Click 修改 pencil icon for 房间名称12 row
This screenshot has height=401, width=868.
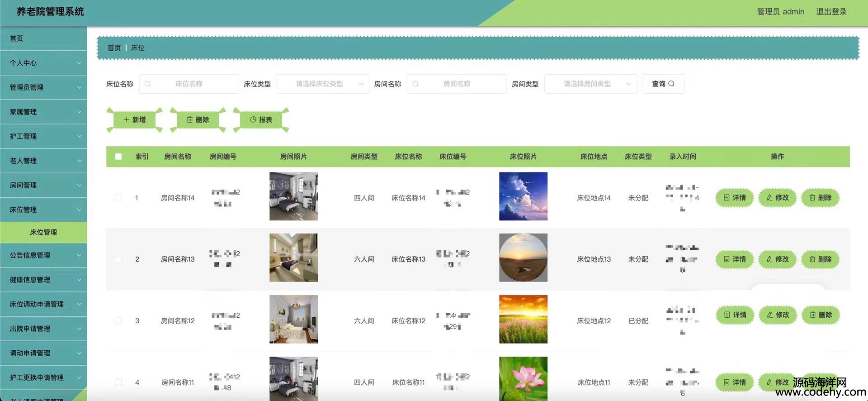[769, 315]
